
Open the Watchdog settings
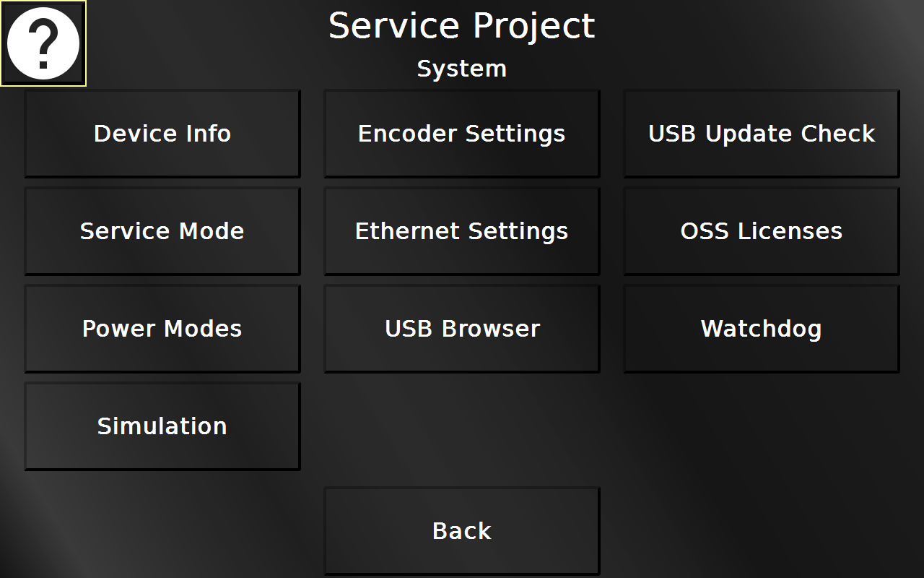tap(762, 329)
